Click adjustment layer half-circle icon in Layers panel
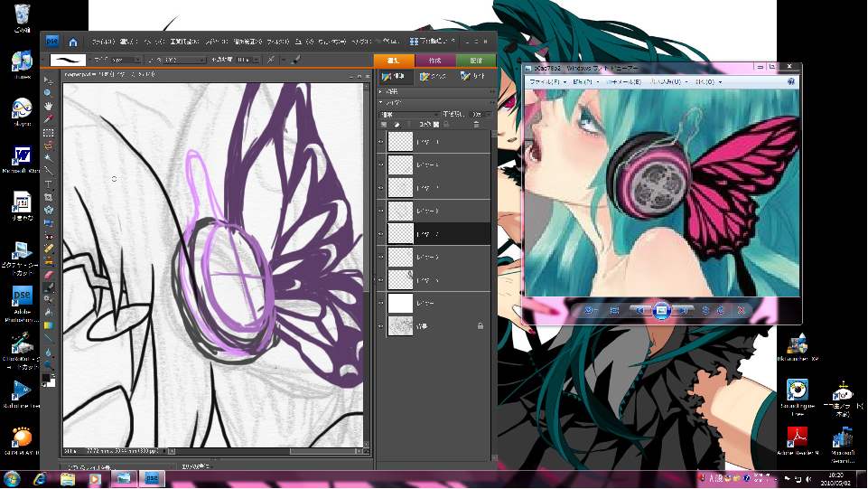Viewport: 868px width, 489px height. point(397,125)
